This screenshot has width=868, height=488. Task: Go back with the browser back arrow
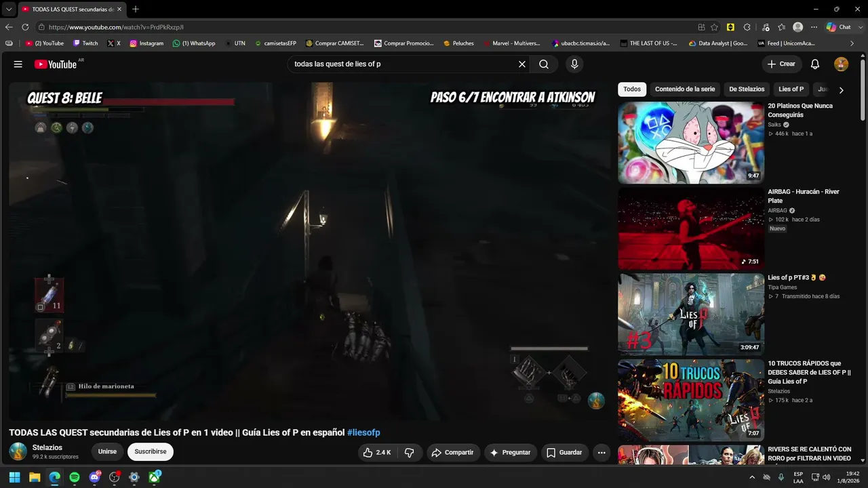(x=9, y=27)
